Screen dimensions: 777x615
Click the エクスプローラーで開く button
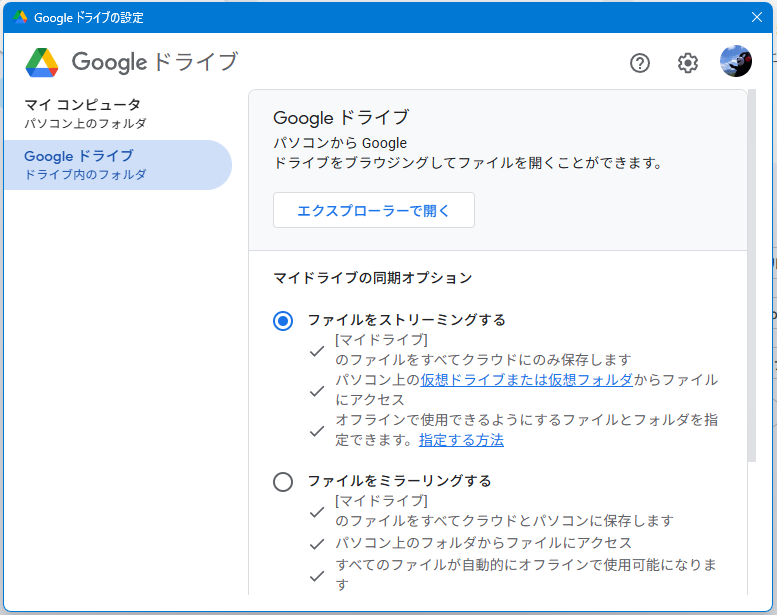[374, 210]
